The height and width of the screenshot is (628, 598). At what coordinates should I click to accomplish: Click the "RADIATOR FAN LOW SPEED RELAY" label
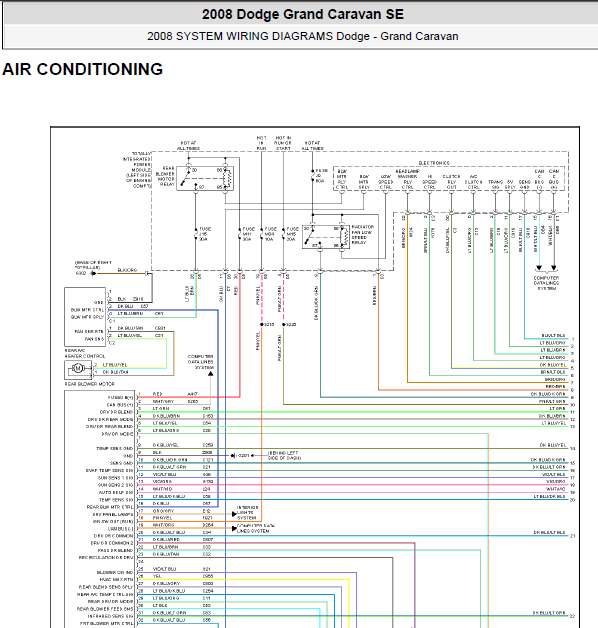[362, 235]
